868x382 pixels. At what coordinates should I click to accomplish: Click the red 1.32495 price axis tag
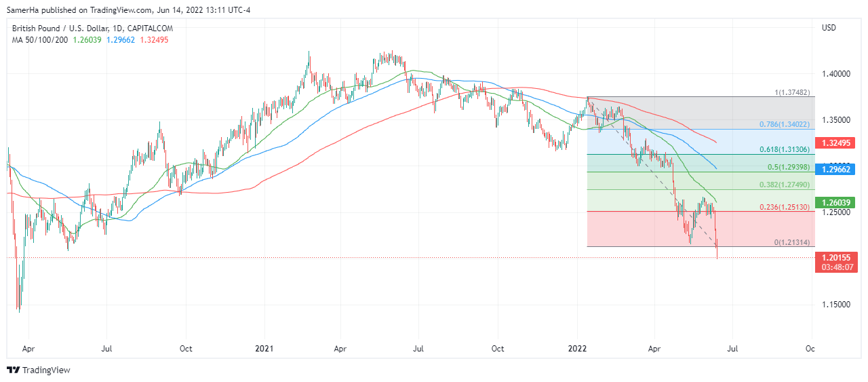coord(837,143)
